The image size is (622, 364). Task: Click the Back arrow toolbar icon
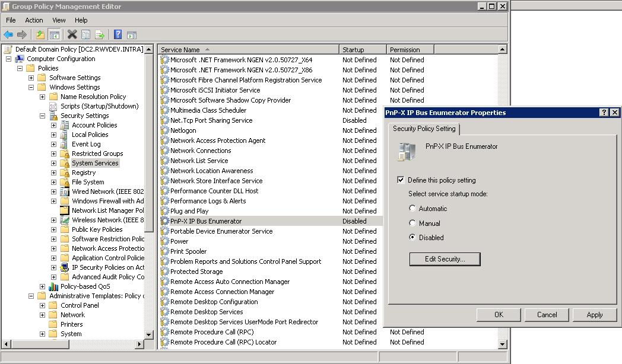click(x=8, y=35)
